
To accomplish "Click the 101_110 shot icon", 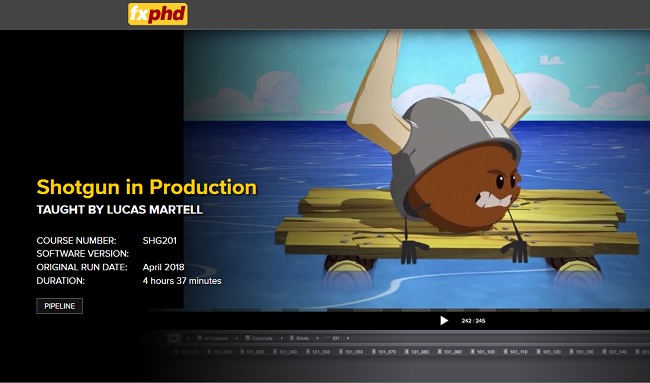I will click(506, 352).
